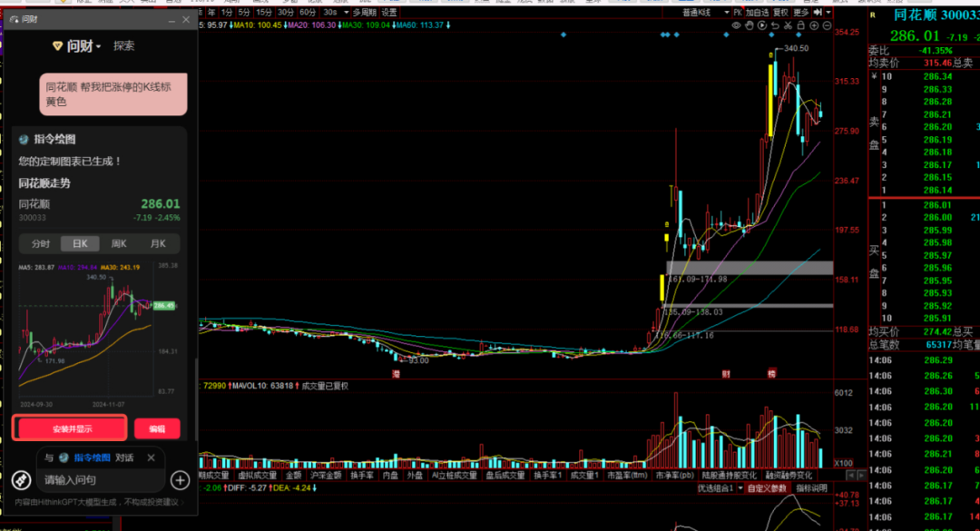
Task: Zoom in the K-line chart with plus icon
Action: [814, 25]
